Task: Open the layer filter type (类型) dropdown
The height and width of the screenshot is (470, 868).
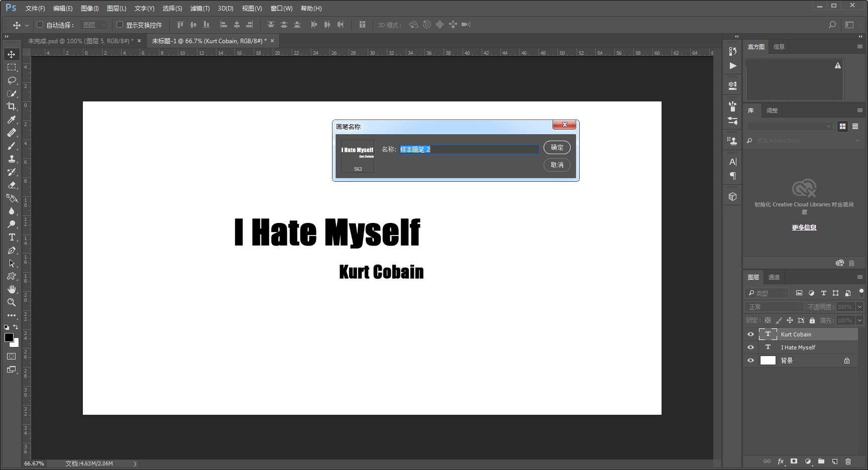Action: 767,293
